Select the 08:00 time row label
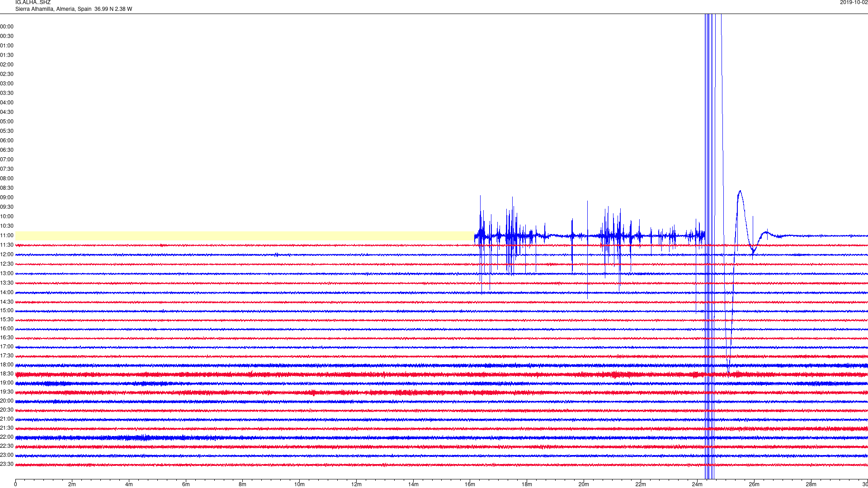The height and width of the screenshot is (488, 868). pyautogui.click(x=7, y=178)
